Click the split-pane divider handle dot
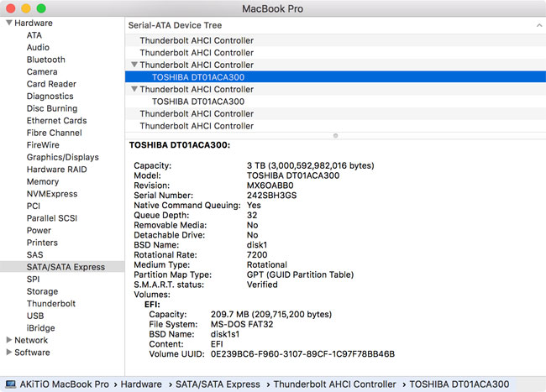The width and height of the screenshot is (546, 392). coord(335,134)
